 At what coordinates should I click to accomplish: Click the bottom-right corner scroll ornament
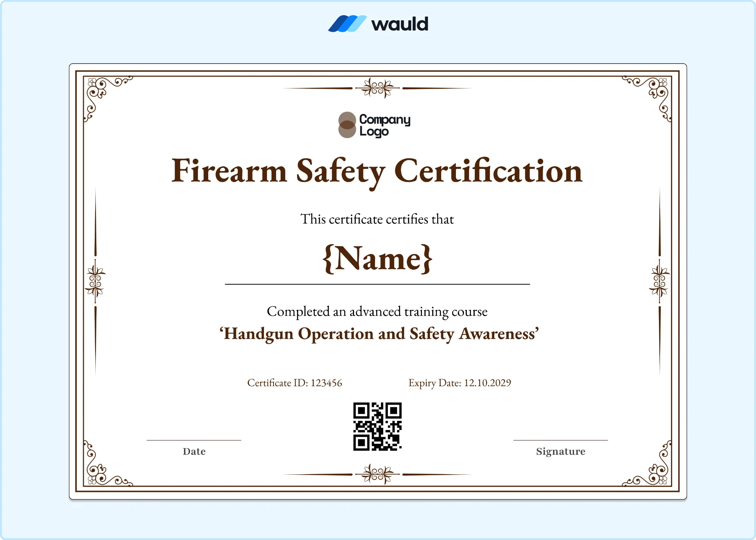point(647,463)
